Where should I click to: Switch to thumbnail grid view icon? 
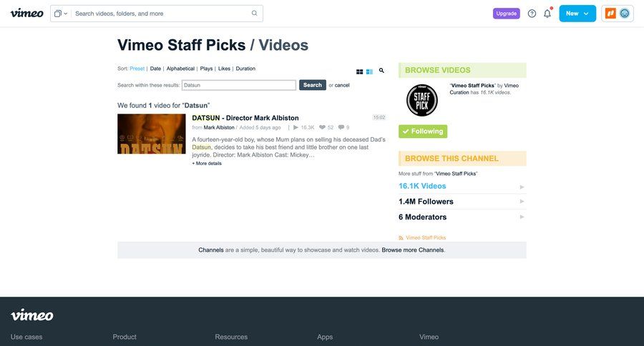(x=359, y=71)
